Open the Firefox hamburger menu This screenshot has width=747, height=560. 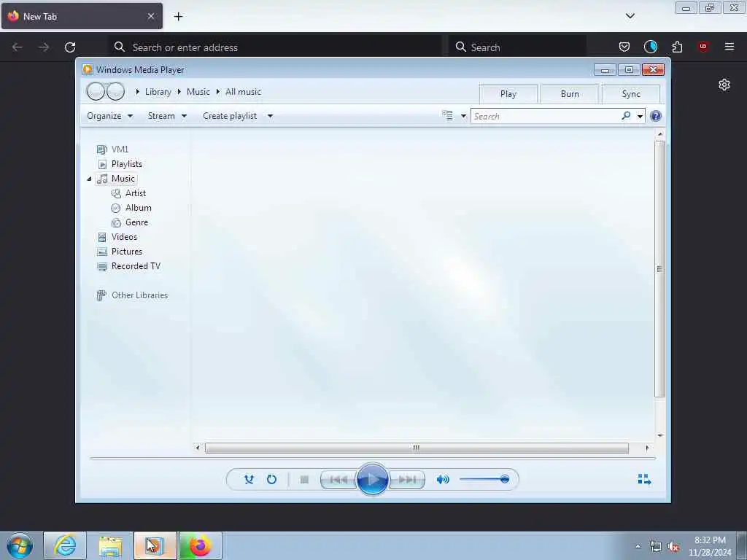(x=729, y=47)
